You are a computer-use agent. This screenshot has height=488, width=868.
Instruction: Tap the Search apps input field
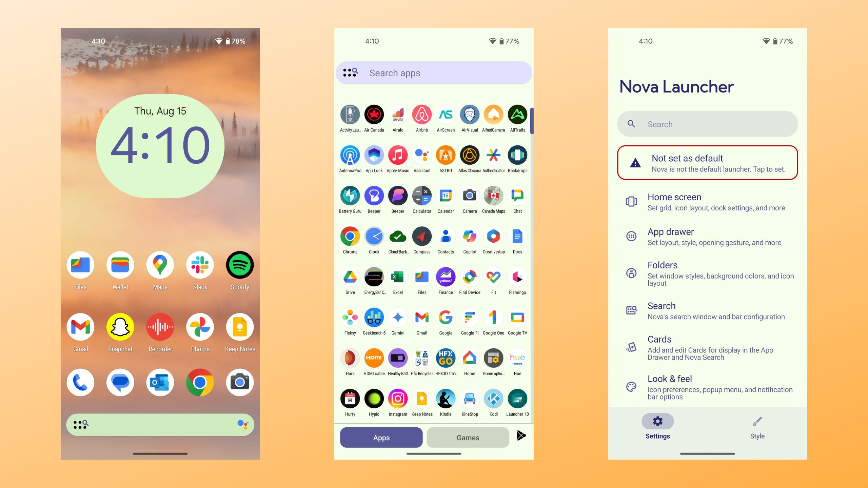(433, 73)
